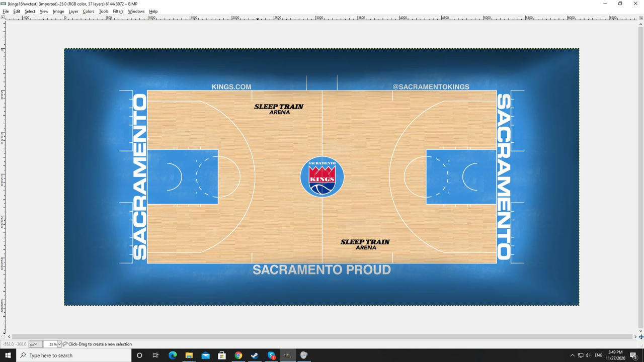The image size is (644, 362).
Task: Toggle Quick Mask at bottom-left corner
Action: click(3, 336)
